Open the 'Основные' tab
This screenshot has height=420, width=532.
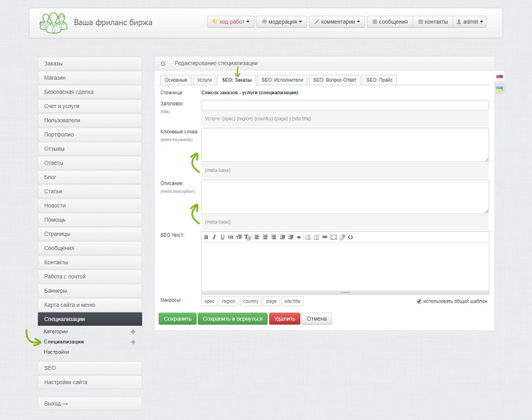coord(176,80)
